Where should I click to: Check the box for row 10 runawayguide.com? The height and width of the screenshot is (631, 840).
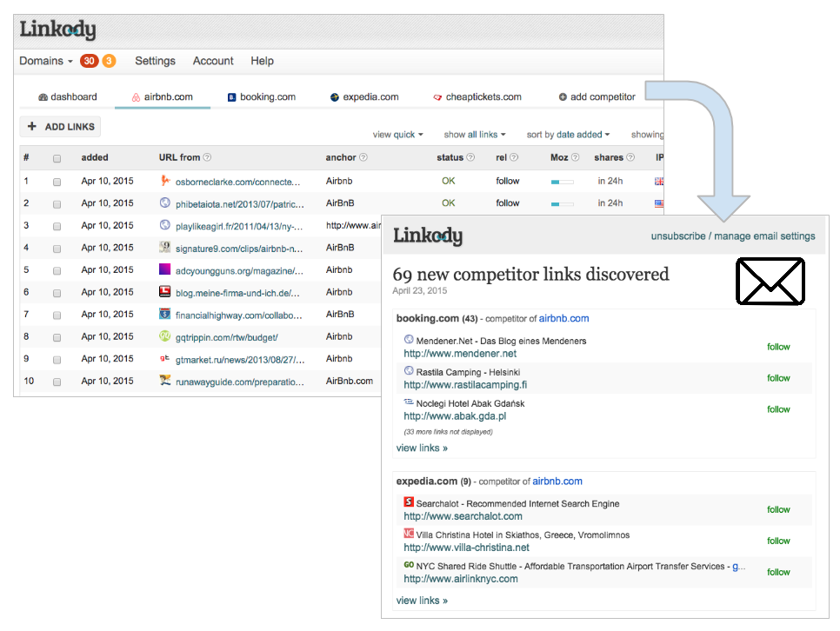coord(57,382)
